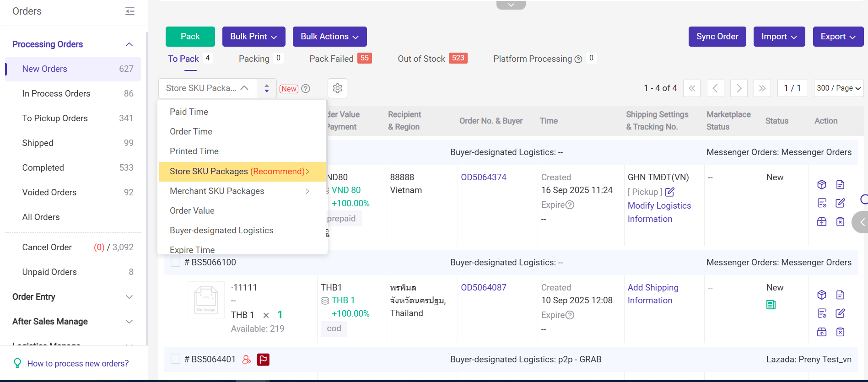Tick the checkbox for order BS5064401
The image size is (868, 382).
pos(175,359)
